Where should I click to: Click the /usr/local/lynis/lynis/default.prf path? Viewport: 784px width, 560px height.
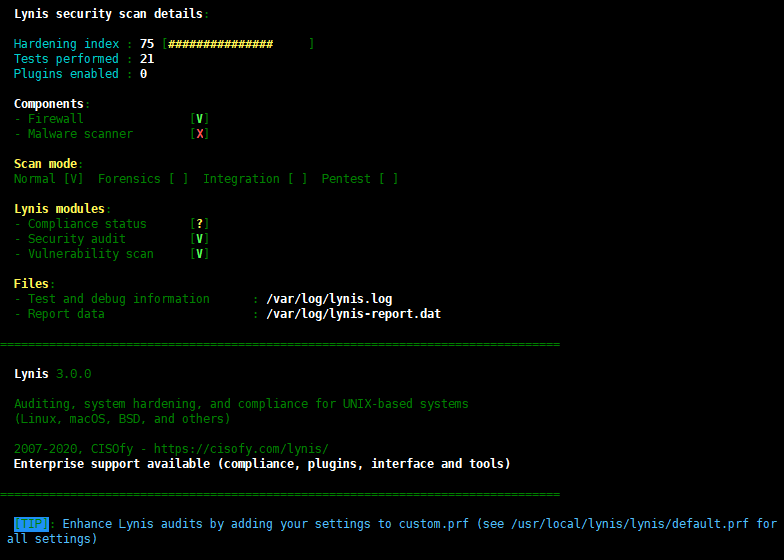[630, 524]
